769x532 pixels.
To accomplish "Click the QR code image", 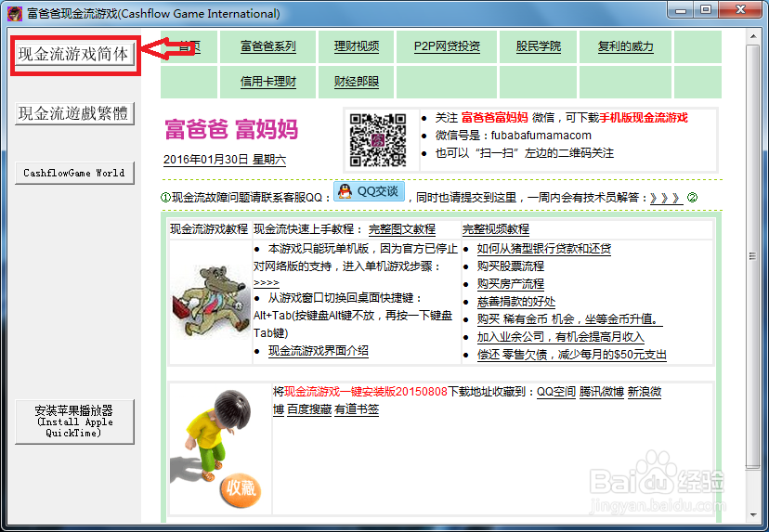I will [378, 140].
